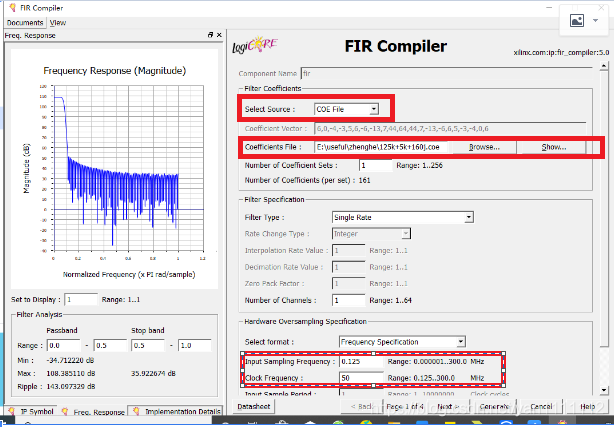
Task: Click the Ripple value '143.097329 dB'
Action: (x=70, y=387)
